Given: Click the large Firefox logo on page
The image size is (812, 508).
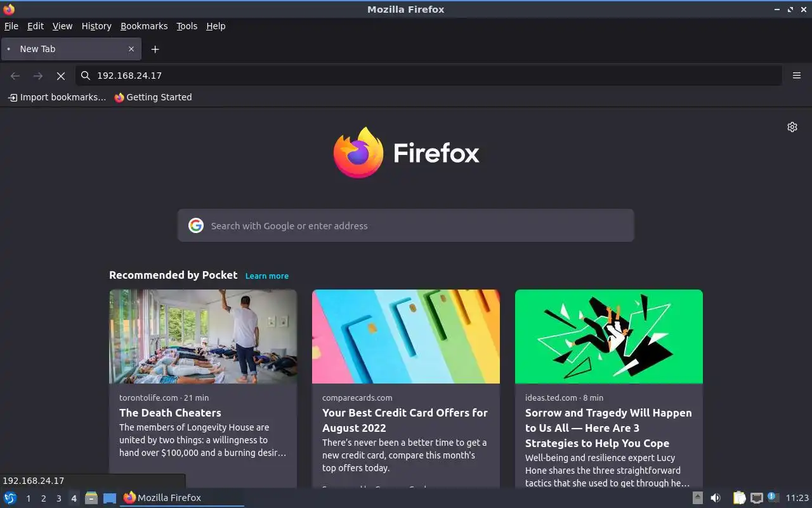Looking at the screenshot, I should tap(358, 152).
